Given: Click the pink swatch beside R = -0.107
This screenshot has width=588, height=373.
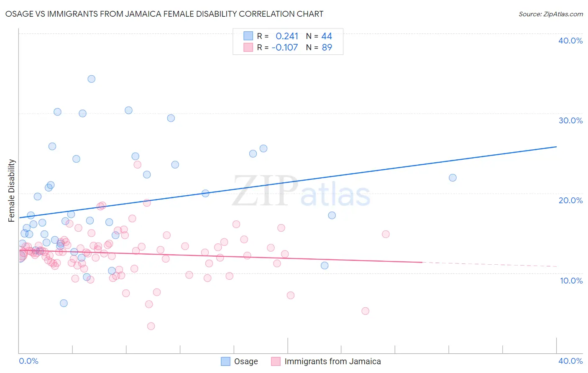Looking at the screenshot, I should [248, 47].
